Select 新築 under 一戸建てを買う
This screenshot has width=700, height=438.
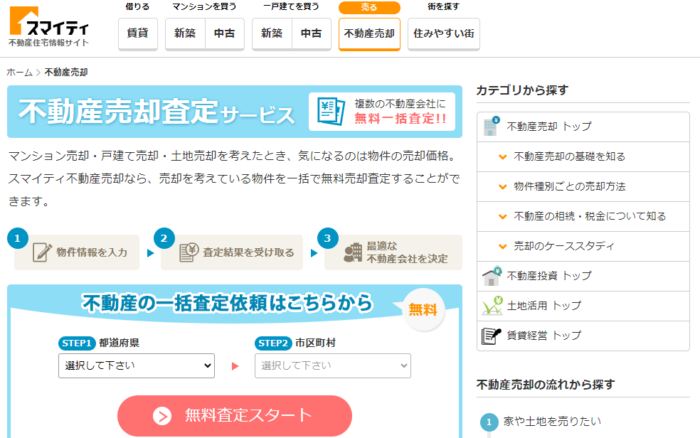click(272, 33)
